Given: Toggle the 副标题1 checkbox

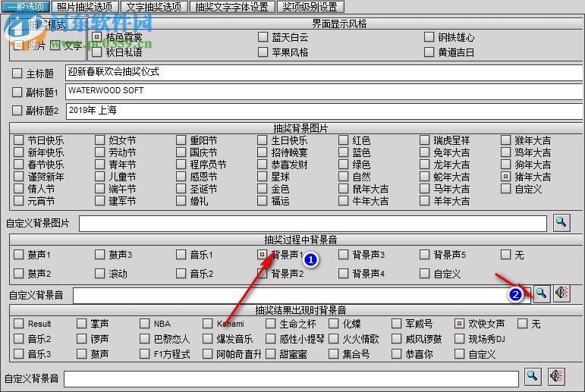Looking at the screenshot, I should tap(17, 92).
